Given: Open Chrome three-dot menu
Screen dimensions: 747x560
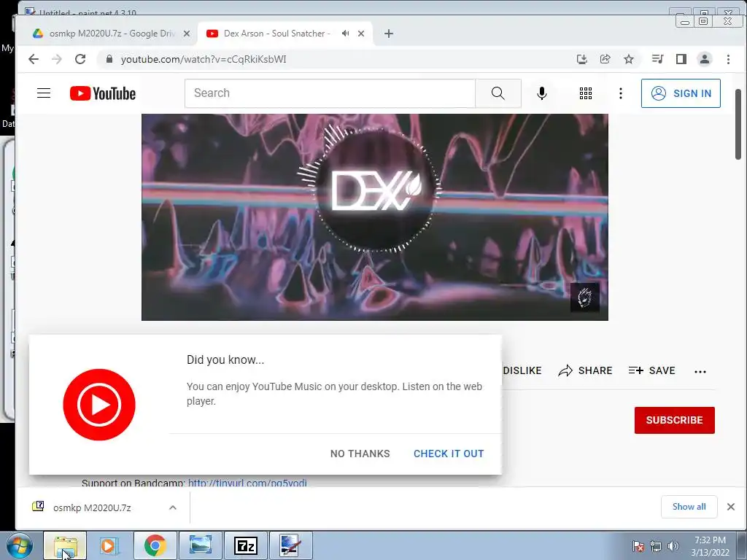Looking at the screenshot, I should pyautogui.click(x=728, y=59).
